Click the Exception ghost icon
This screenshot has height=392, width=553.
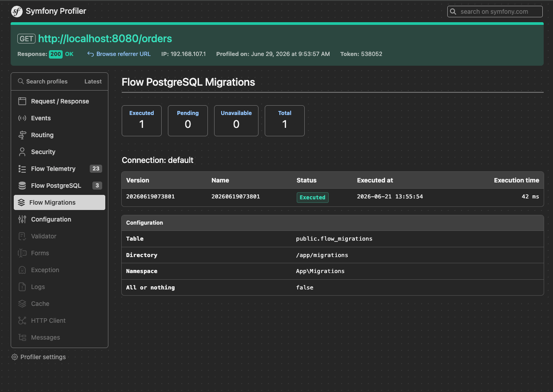[22, 270]
